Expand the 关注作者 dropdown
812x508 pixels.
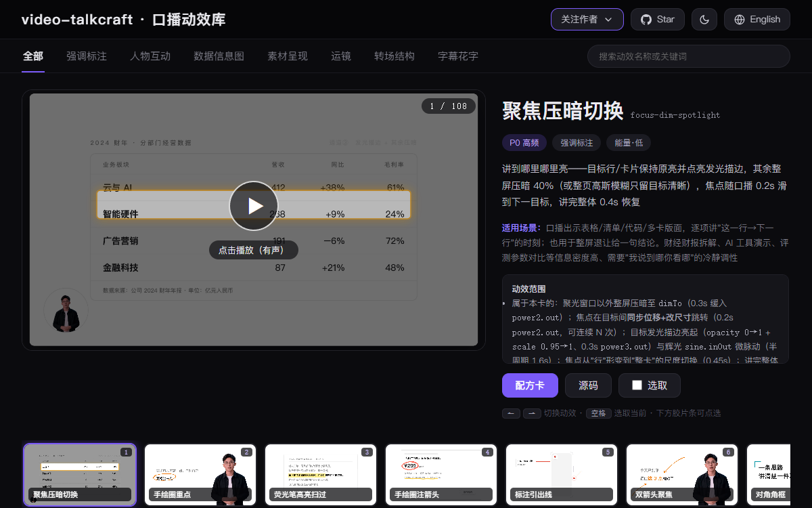tap(587, 20)
